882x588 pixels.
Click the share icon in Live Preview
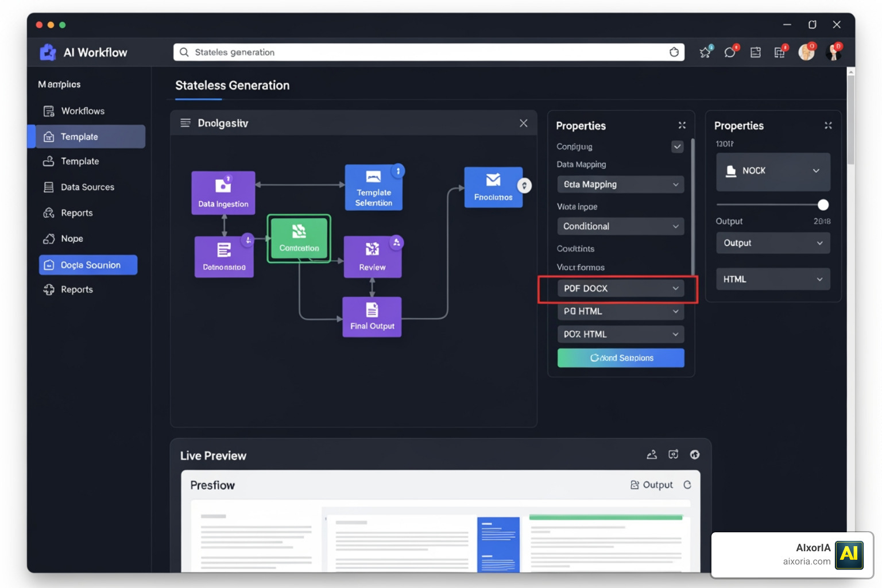point(652,455)
